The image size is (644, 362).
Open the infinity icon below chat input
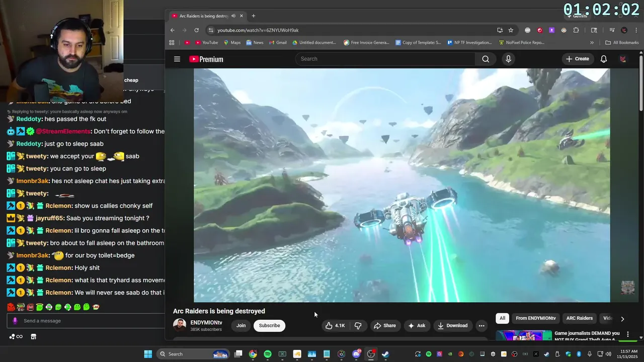[19, 337]
